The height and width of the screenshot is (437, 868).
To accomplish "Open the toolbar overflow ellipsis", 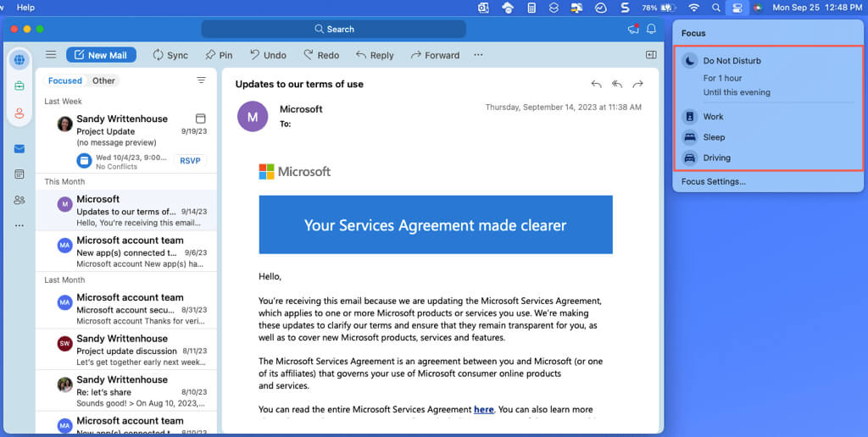I will point(478,55).
